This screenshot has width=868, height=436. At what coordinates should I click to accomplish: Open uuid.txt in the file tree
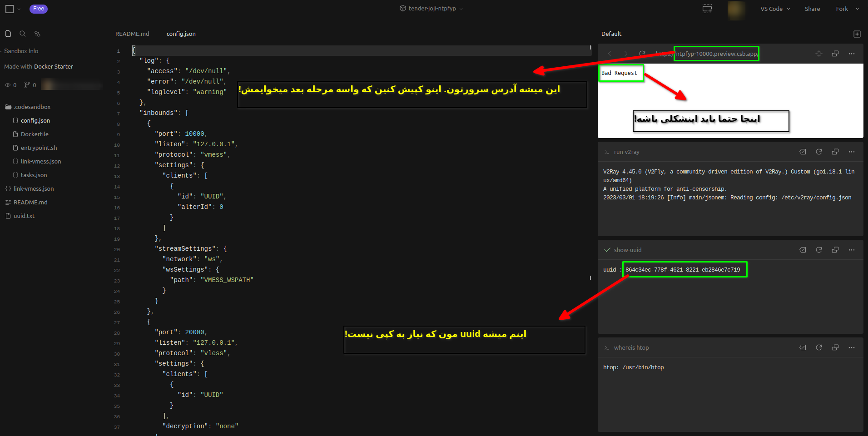[x=24, y=216]
